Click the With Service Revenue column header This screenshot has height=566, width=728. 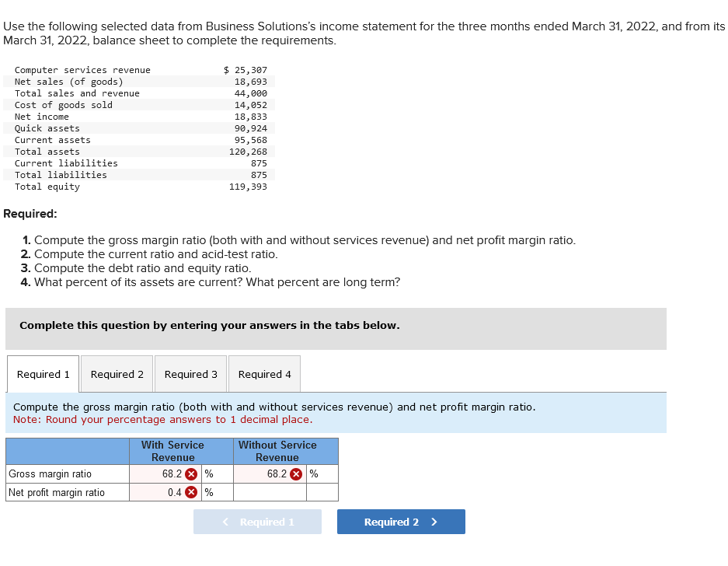click(x=172, y=451)
